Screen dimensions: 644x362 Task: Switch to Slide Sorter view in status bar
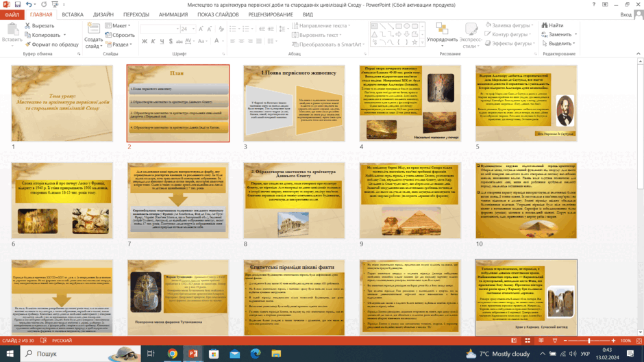(528, 341)
